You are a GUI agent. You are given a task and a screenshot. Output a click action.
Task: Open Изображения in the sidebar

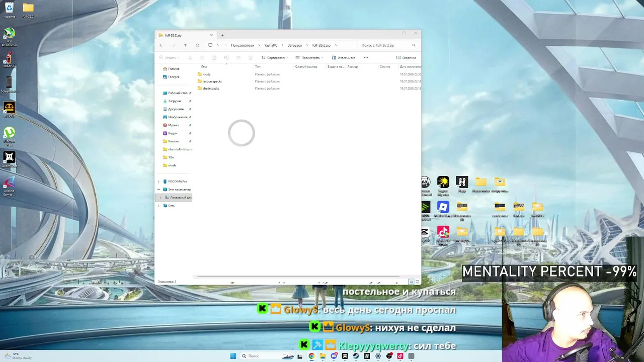175,117
